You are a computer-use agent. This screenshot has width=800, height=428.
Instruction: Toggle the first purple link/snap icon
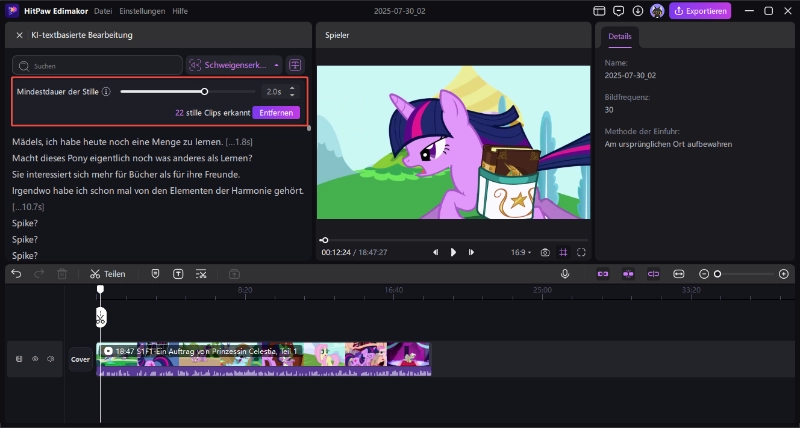603,274
